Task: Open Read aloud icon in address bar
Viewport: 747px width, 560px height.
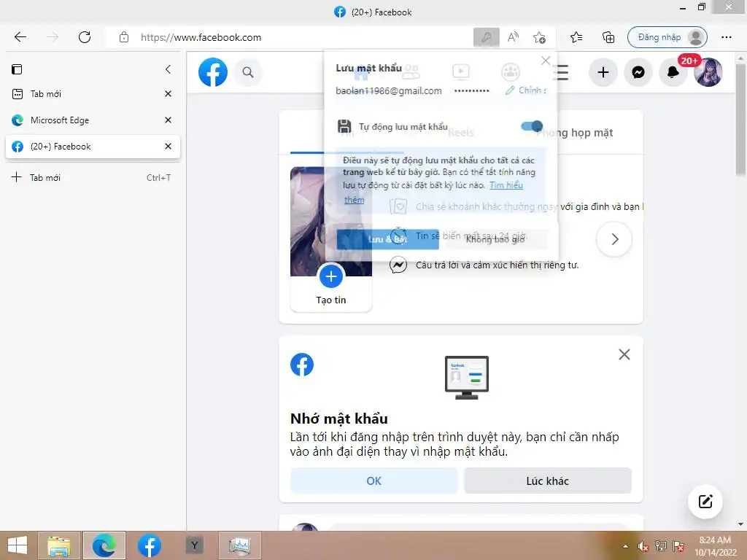Action: pyautogui.click(x=513, y=37)
